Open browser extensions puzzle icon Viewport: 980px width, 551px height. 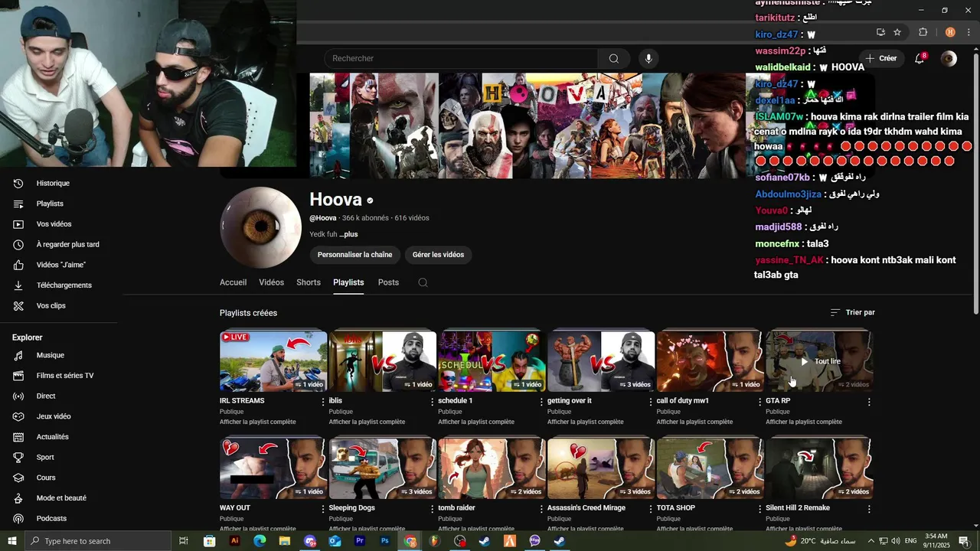tap(923, 32)
